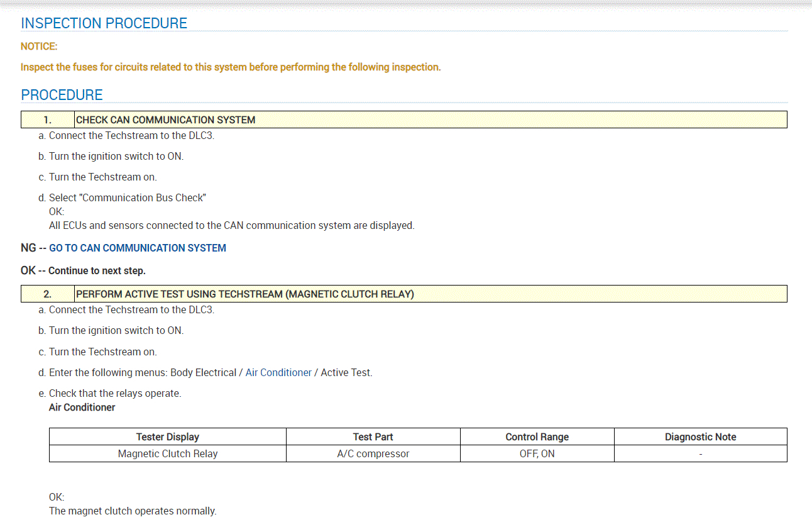This screenshot has width=812, height=522.
Task: Click the orange NOTICE: label
Action: [x=39, y=47]
